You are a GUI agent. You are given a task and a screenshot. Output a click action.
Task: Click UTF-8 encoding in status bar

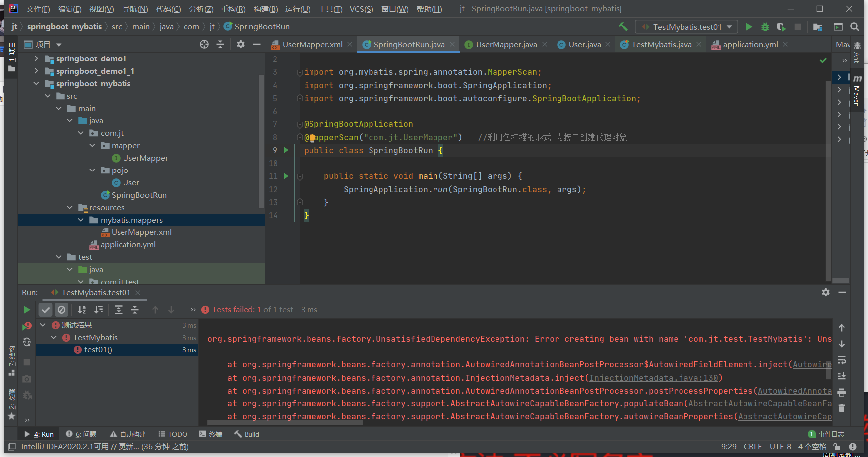(x=780, y=447)
